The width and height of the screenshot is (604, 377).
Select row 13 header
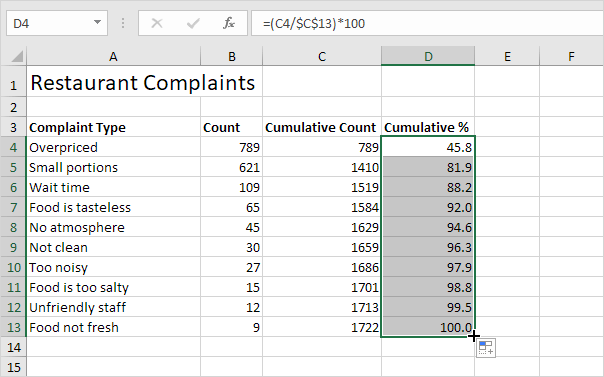point(13,327)
